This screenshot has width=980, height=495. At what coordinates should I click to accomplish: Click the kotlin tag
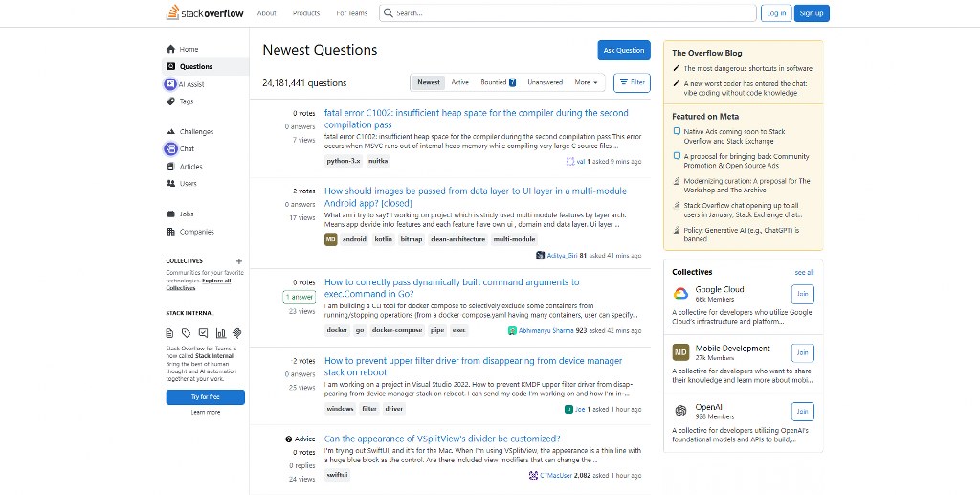coord(384,239)
